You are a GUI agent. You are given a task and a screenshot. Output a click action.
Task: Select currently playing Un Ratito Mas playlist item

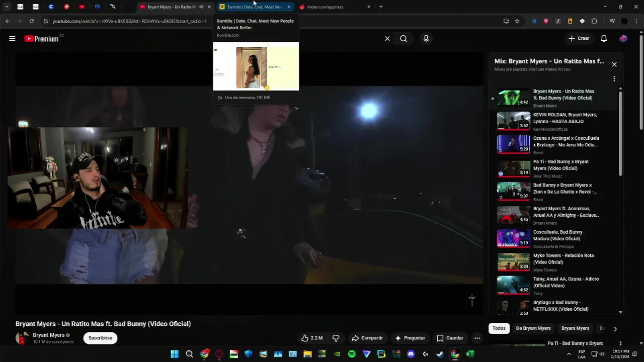(553, 98)
